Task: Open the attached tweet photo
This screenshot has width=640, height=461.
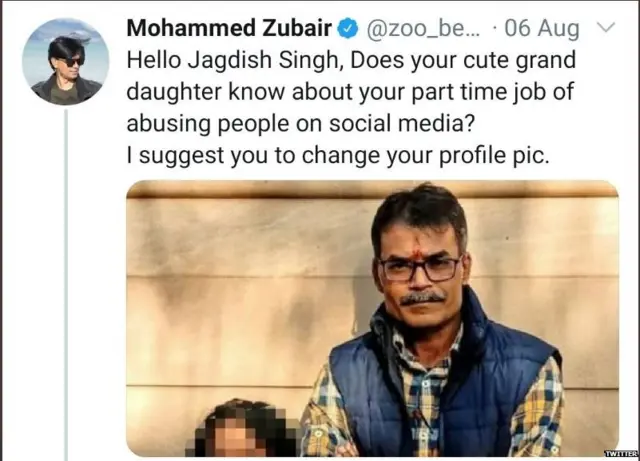Action: [x=372, y=318]
